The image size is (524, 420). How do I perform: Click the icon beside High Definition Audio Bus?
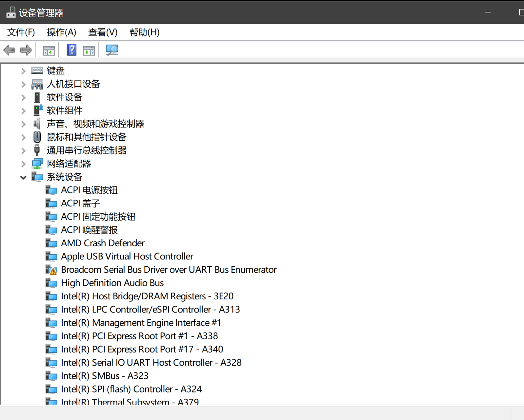[x=51, y=283]
